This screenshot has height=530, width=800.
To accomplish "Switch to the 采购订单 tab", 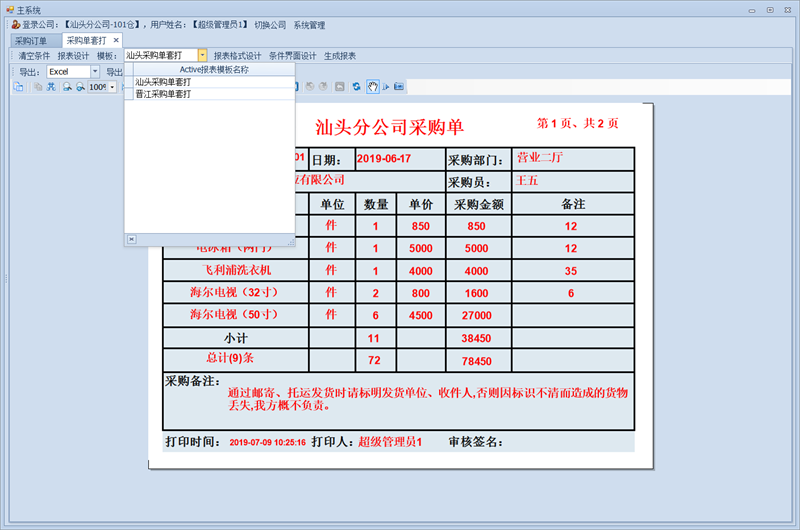I will click(30, 40).
